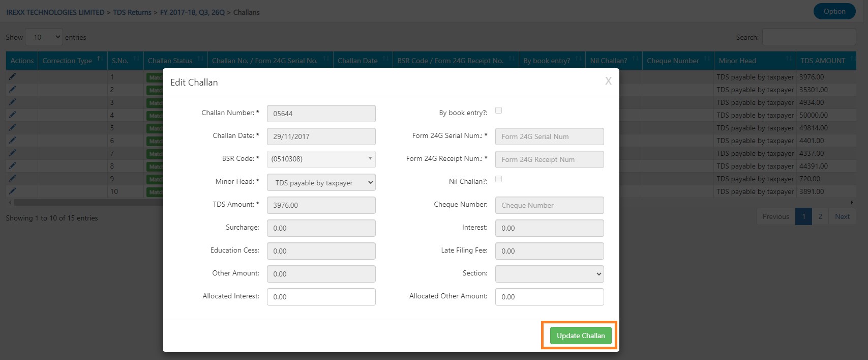Image resolution: width=868 pixels, height=360 pixels.
Task: Click the Surcharge field
Action: [x=321, y=228]
